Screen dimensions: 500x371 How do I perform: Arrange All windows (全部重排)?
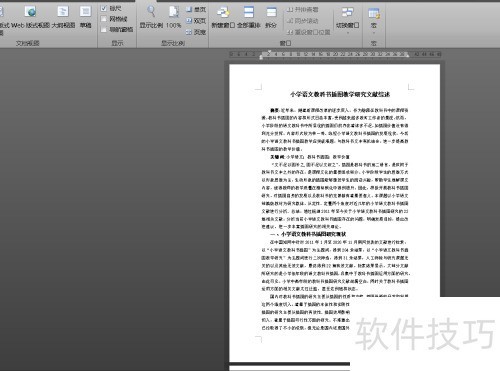(249, 17)
